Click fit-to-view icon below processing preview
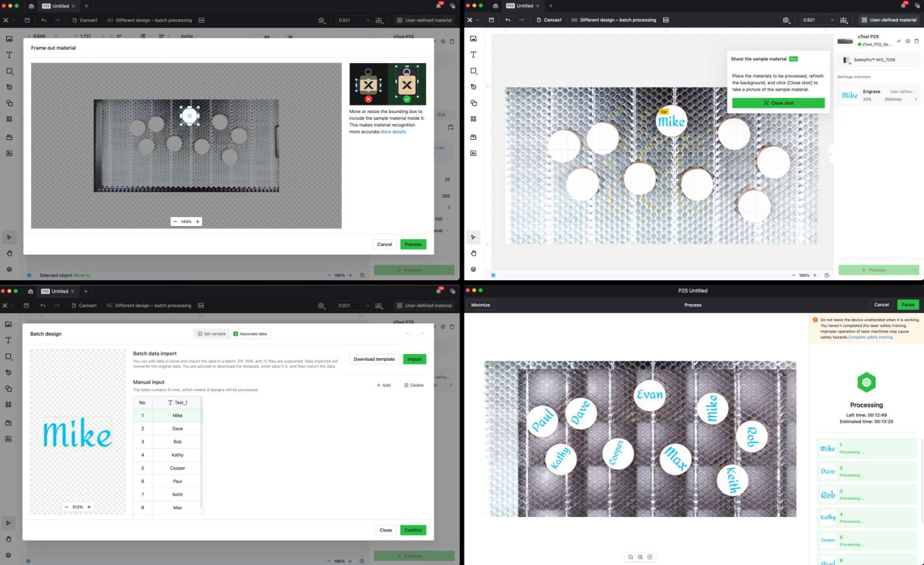The image size is (924, 565). point(650,557)
